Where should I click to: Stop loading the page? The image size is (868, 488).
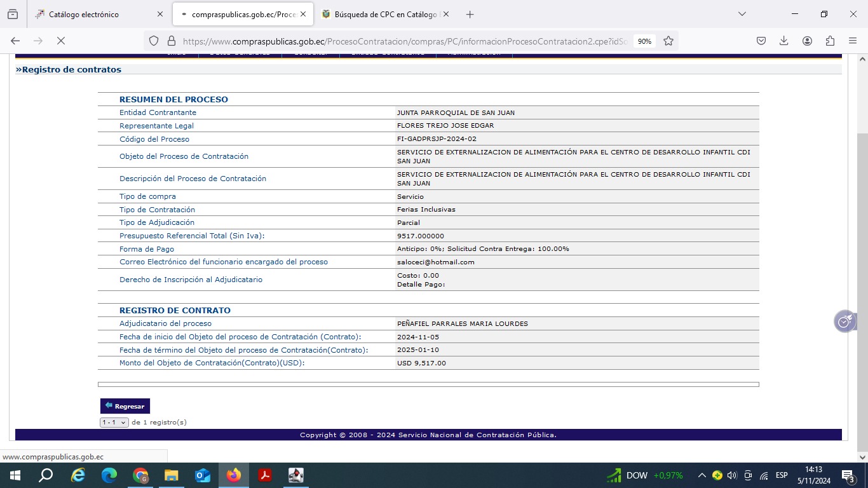pos(61,41)
